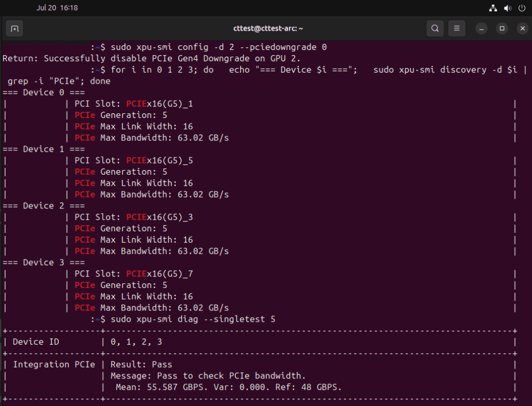Click PCIe Generation: 5 under Device 1
The image size is (532, 406).
(x=121, y=172)
